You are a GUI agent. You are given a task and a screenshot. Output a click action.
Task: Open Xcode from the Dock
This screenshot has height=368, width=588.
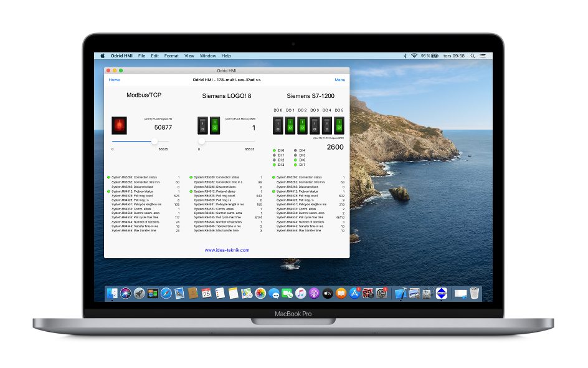click(x=401, y=293)
